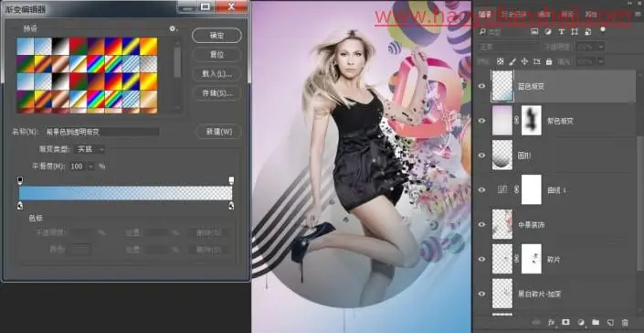Viewport: 644px width, 333px height.
Task: Filter layers by text type icon
Action: [x=561, y=32]
